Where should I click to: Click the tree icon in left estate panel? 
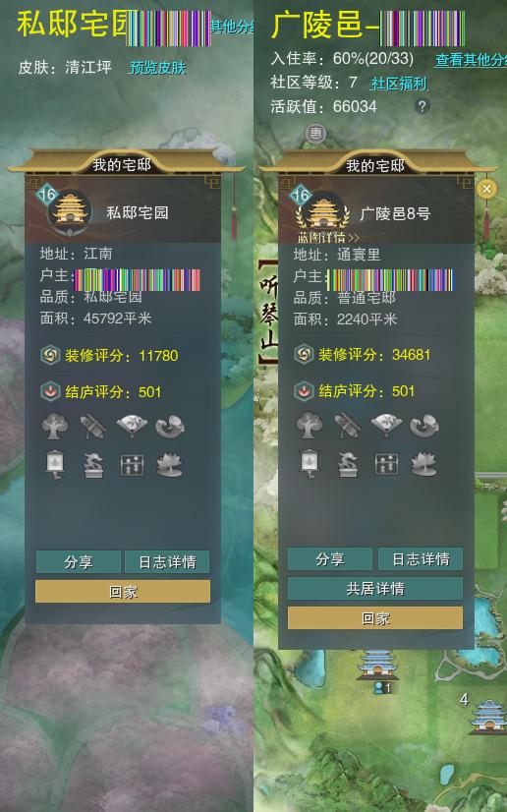[x=55, y=427]
